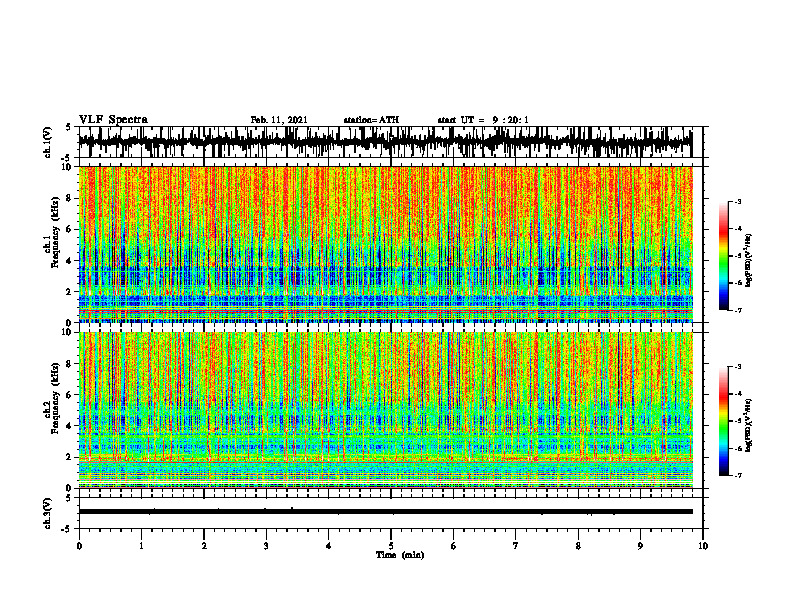The width and height of the screenshot is (792, 612).
Task: Click the "8" kHz tick of ch.1 spectrogram
Action: [x=70, y=198]
